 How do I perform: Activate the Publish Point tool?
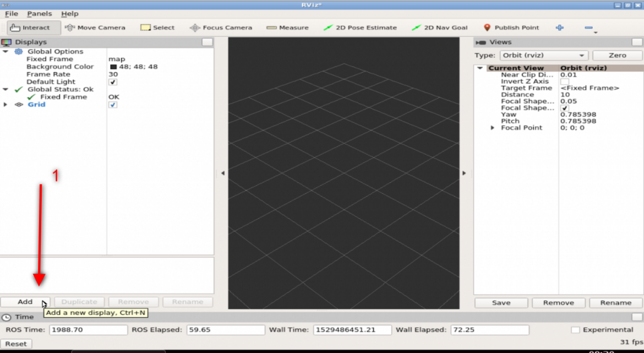click(511, 28)
